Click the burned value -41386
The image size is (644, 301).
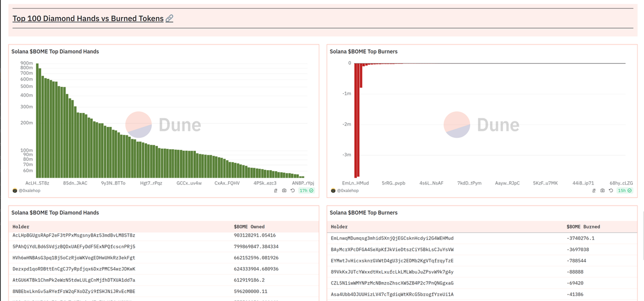575,295
